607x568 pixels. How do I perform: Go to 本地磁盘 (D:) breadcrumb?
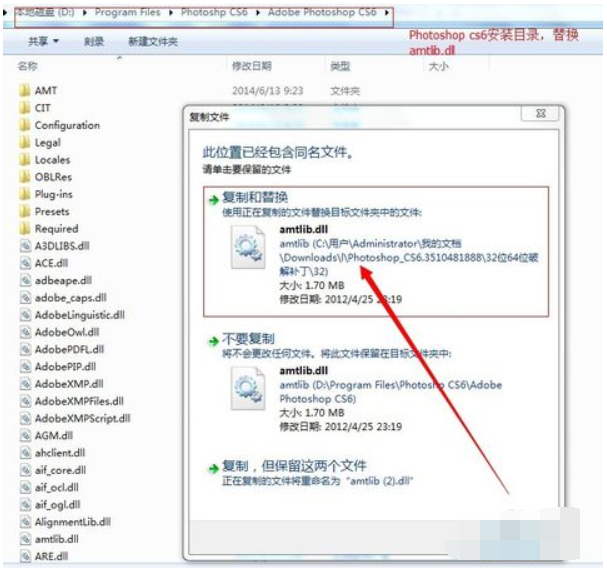click(45, 12)
